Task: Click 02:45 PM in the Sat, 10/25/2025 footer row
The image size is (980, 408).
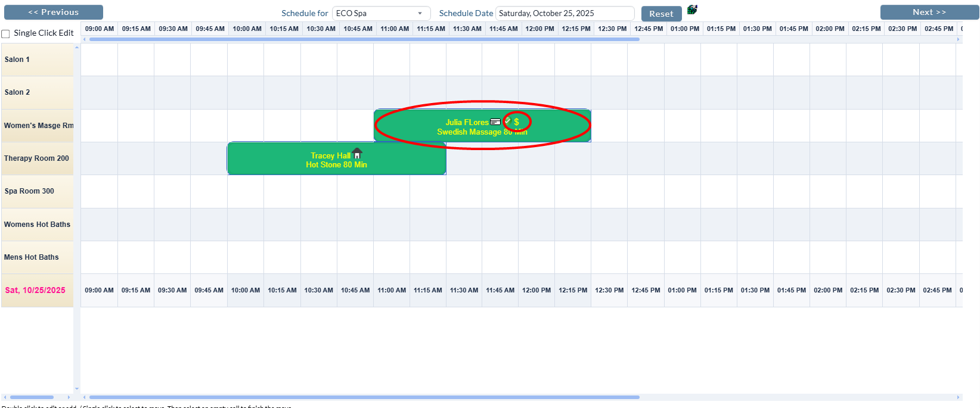Action: click(938, 291)
